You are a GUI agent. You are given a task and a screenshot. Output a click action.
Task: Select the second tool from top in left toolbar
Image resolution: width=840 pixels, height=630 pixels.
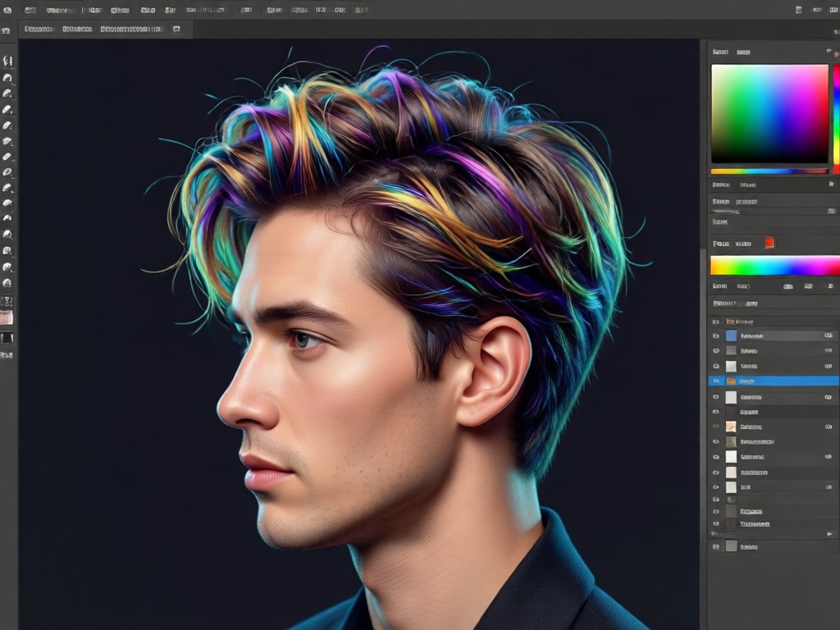7,78
